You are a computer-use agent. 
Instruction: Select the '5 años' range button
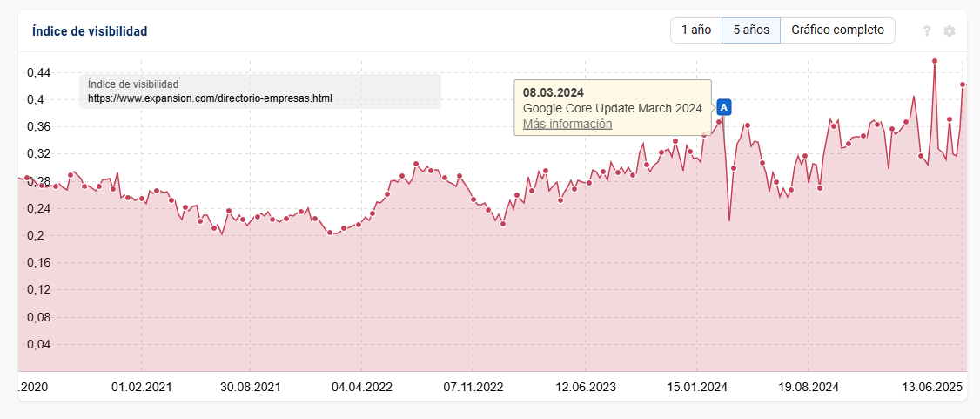pyautogui.click(x=750, y=30)
